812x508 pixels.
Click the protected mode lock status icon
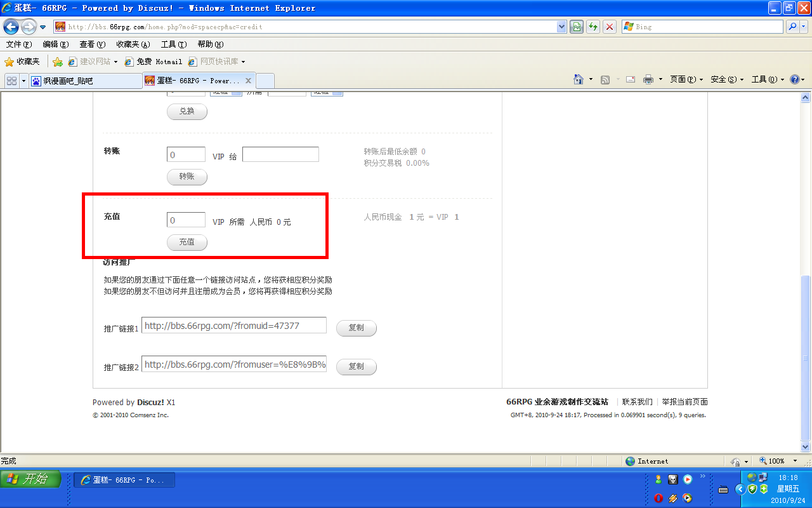[736, 462]
